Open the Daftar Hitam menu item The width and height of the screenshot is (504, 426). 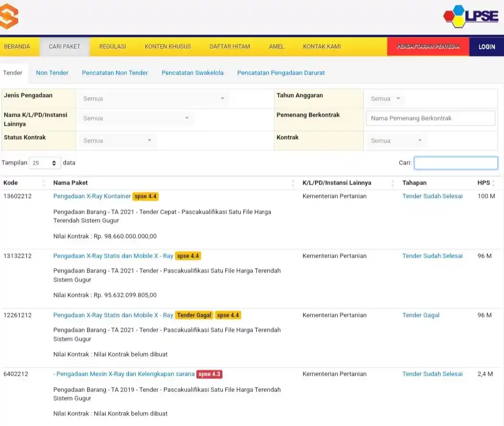pyautogui.click(x=230, y=47)
